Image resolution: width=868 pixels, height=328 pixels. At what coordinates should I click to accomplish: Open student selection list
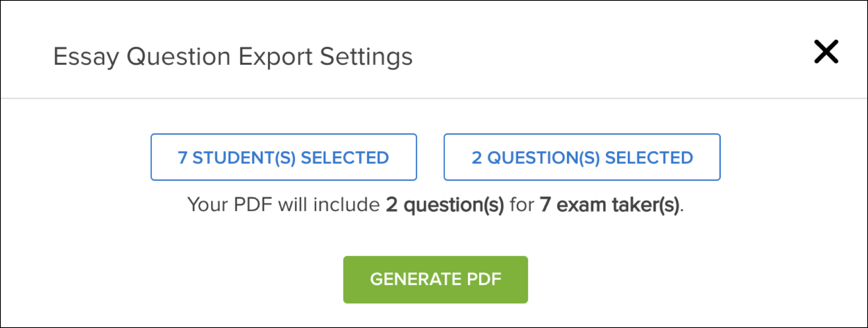tap(284, 157)
